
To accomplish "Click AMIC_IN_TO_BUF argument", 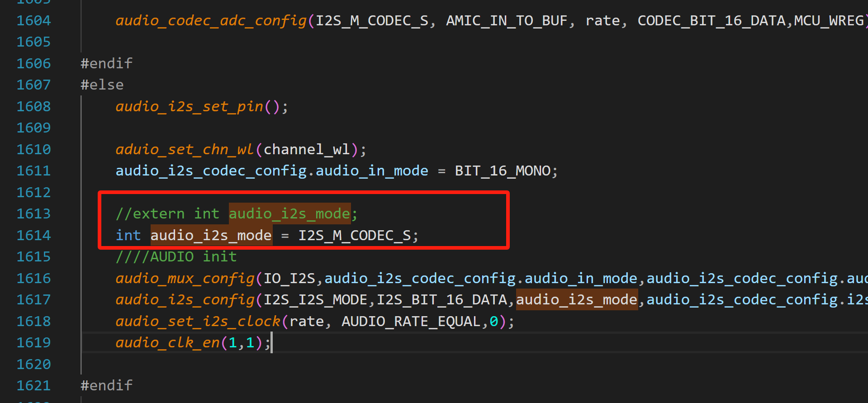I will point(507,21).
